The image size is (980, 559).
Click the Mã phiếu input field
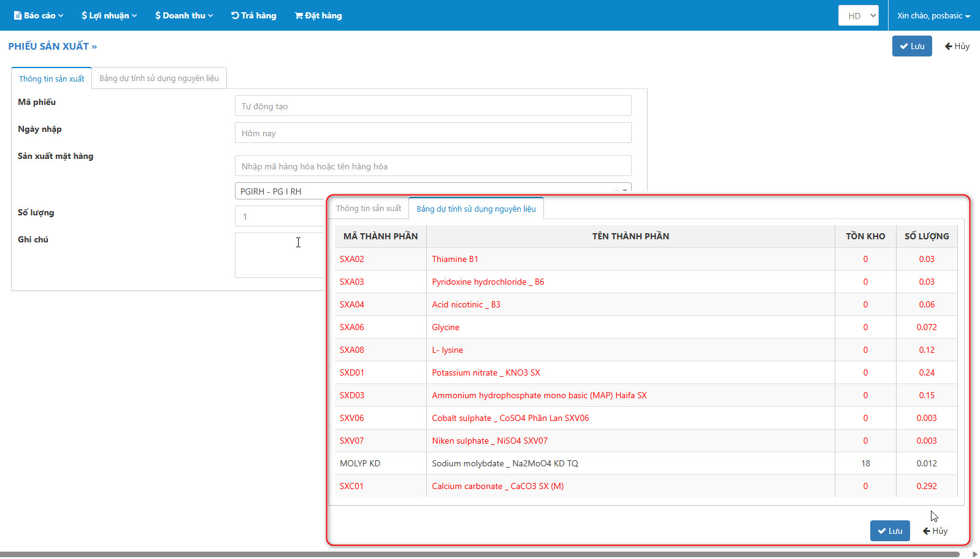(432, 106)
